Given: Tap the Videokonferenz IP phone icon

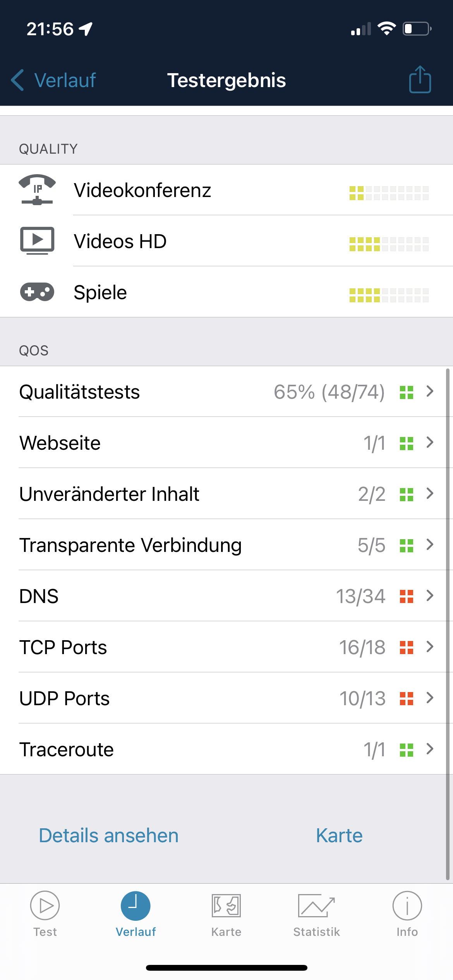Looking at the screenshot, I should [x=37, y=190].
